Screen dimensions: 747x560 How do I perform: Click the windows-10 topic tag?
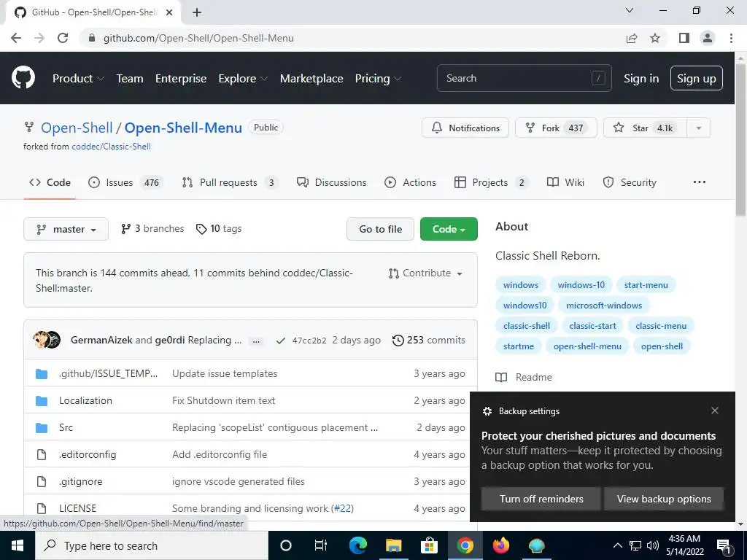pyautogui.click(x=581, y=285)
